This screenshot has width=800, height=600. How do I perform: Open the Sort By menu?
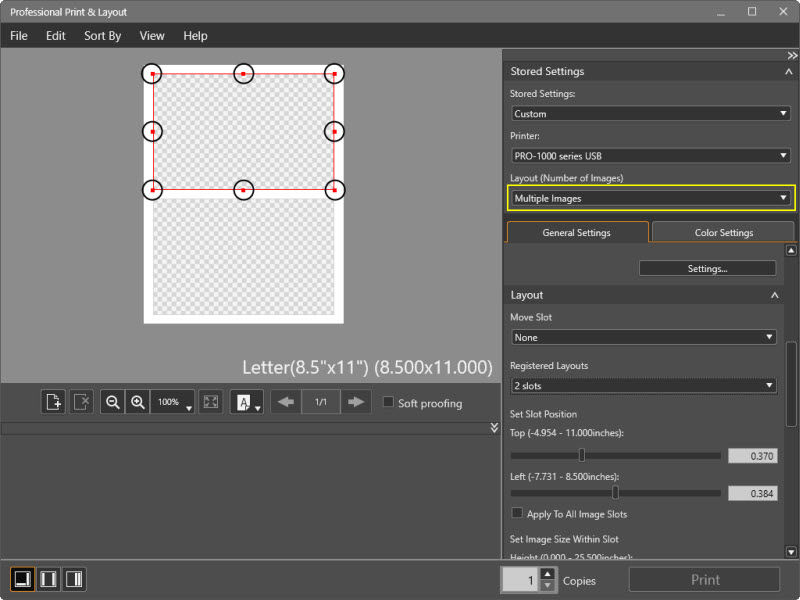102,36
